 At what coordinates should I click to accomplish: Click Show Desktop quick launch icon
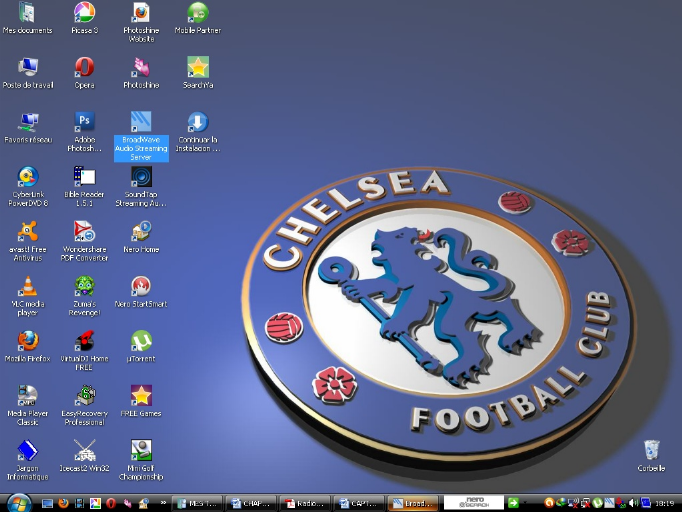(47, 504)
